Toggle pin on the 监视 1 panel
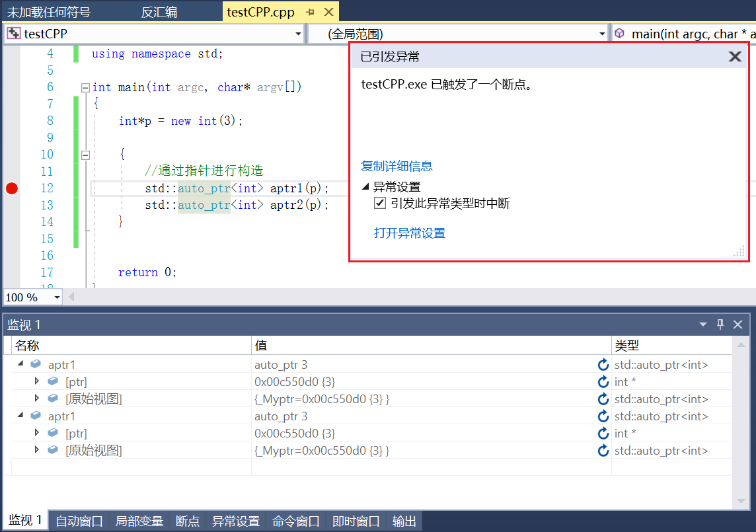Screen dimensions: 756x532 pyautogui.click(x=720, y=324)
